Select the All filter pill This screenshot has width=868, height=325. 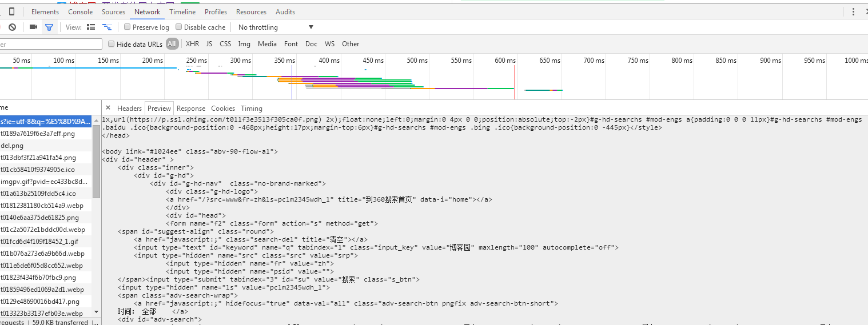[x=172, y=44]
